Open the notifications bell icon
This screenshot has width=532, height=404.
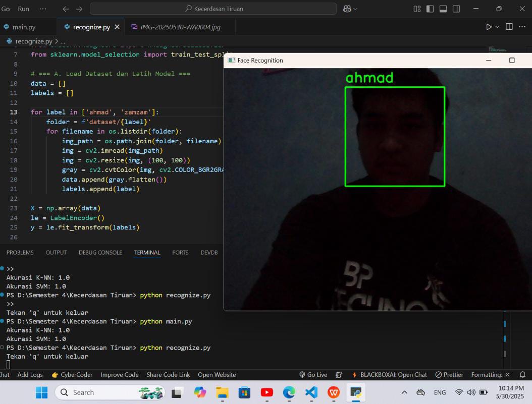pyautogui.click(x=522, y=375)
